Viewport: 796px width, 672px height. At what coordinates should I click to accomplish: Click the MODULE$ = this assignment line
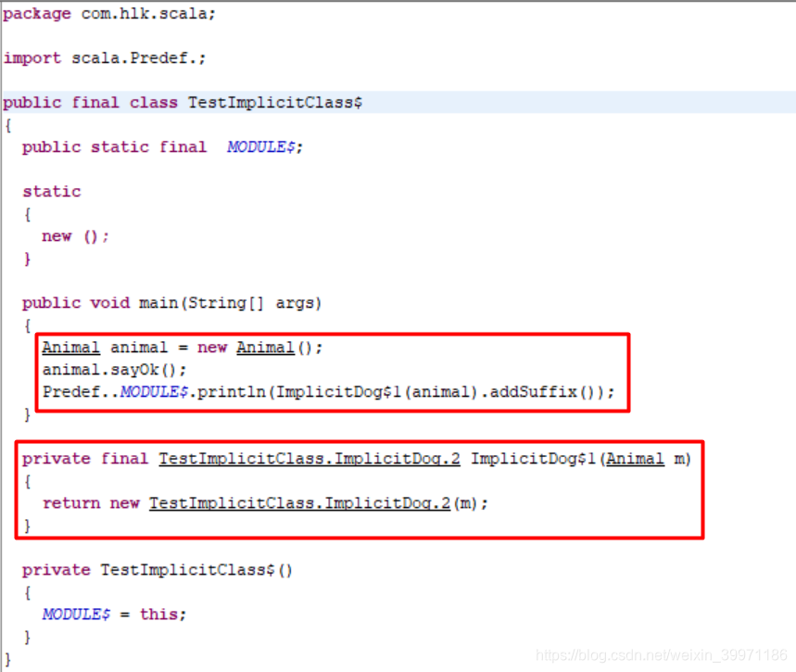tap(114, 615)
